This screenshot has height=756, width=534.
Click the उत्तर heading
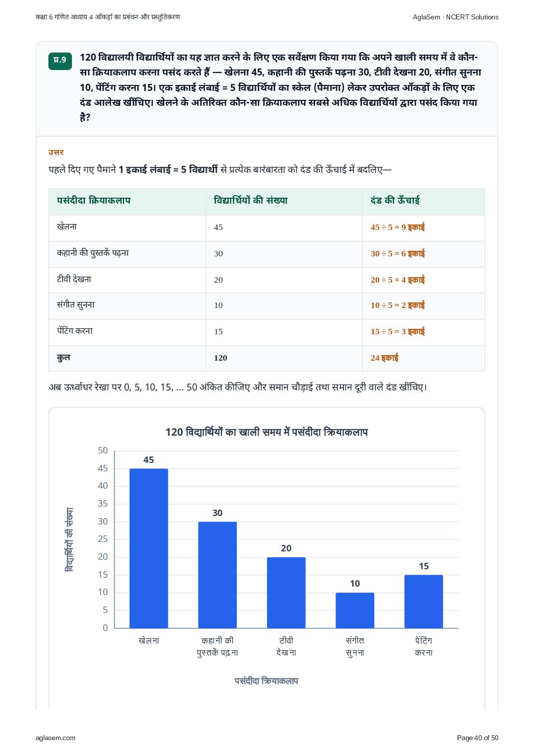pos(56,152)
